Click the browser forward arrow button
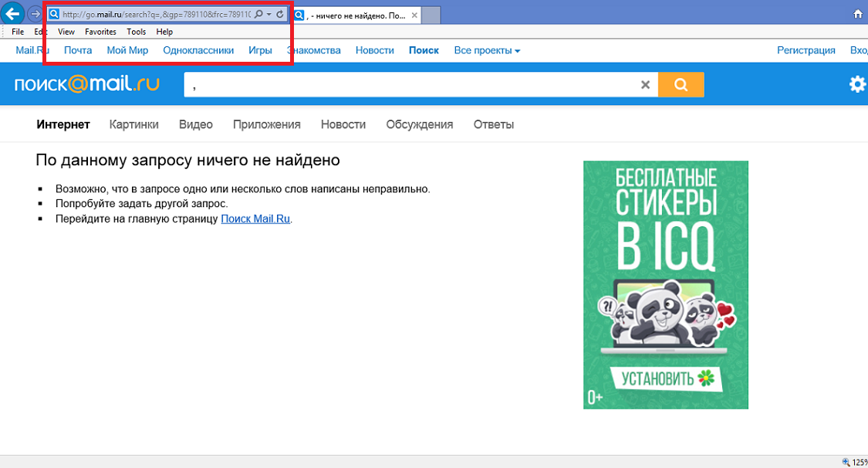 (x=35, y=14)
